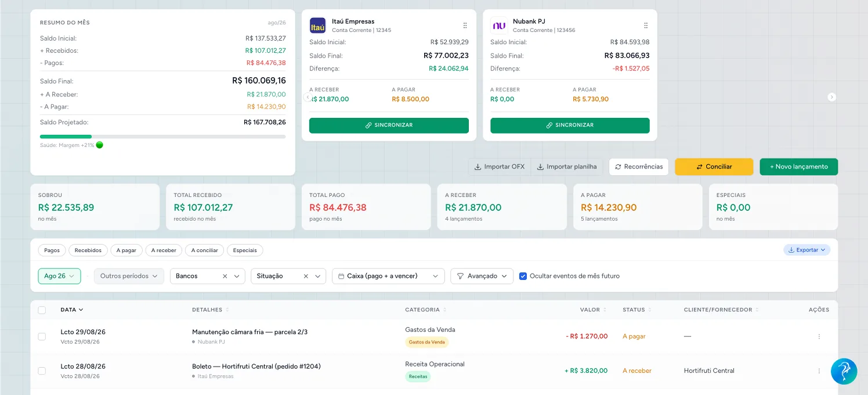Click the yellow Conciliar button

(714, 167)
